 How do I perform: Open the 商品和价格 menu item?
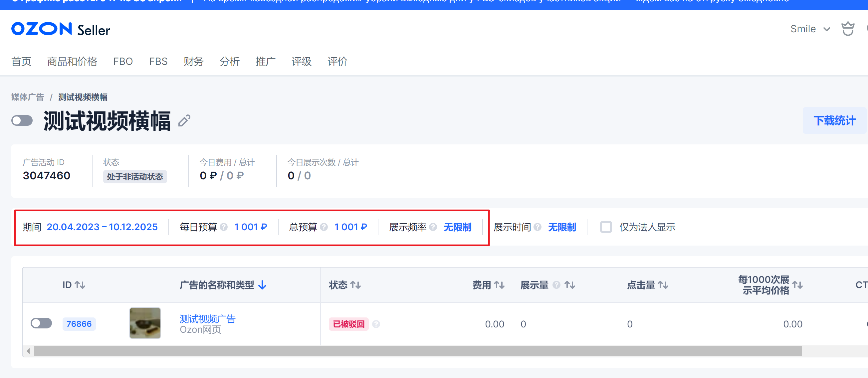tap(72, 61)
